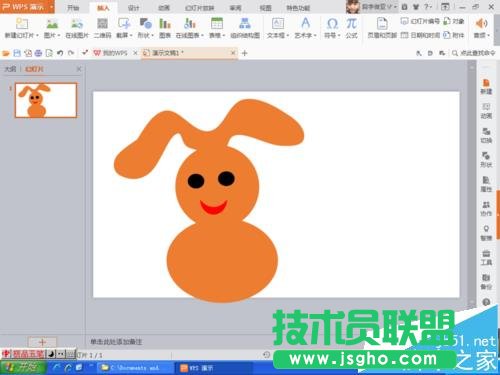Select slide 1 thumbnail with rabbit
The image size is (500, 375).
(46, 100)
